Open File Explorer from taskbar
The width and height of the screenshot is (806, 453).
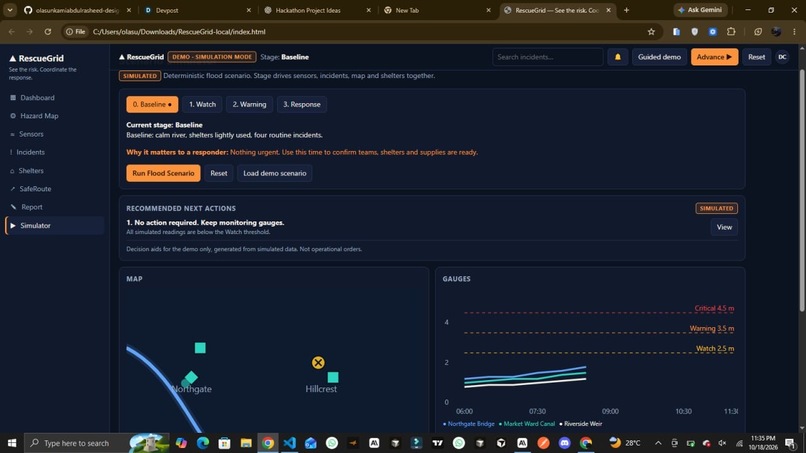(x=246, y=443)
